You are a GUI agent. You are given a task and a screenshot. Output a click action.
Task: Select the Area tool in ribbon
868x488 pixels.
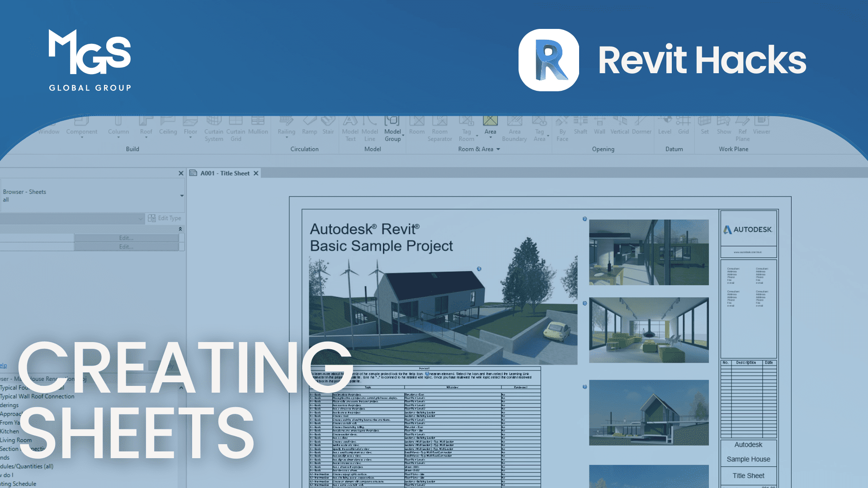(x=490, y=125)
